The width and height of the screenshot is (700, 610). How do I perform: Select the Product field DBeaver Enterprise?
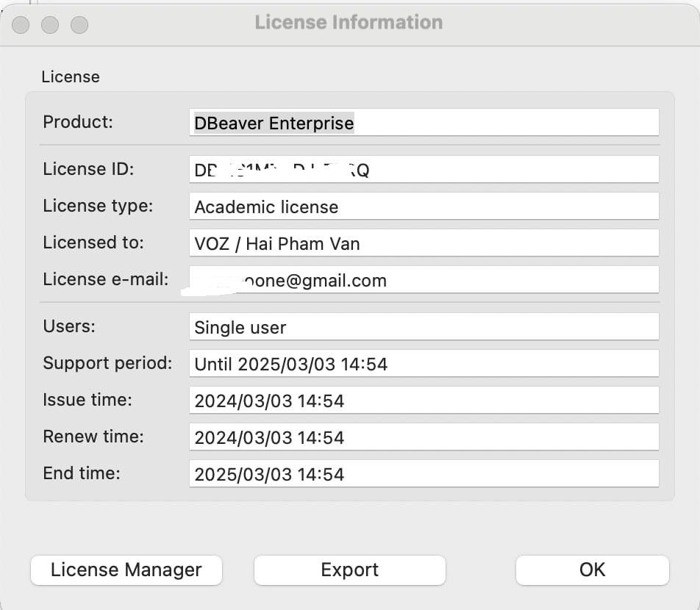coord(424,122)
